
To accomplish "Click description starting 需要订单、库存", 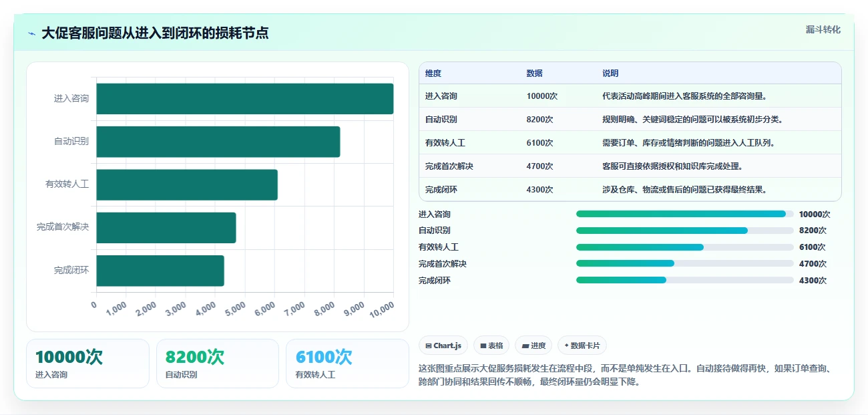I will (688, 143).
